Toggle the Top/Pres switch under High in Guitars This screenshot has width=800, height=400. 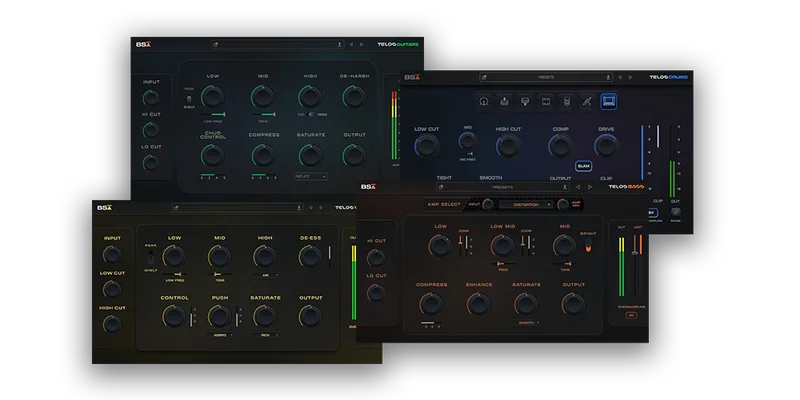pos(311,114)
